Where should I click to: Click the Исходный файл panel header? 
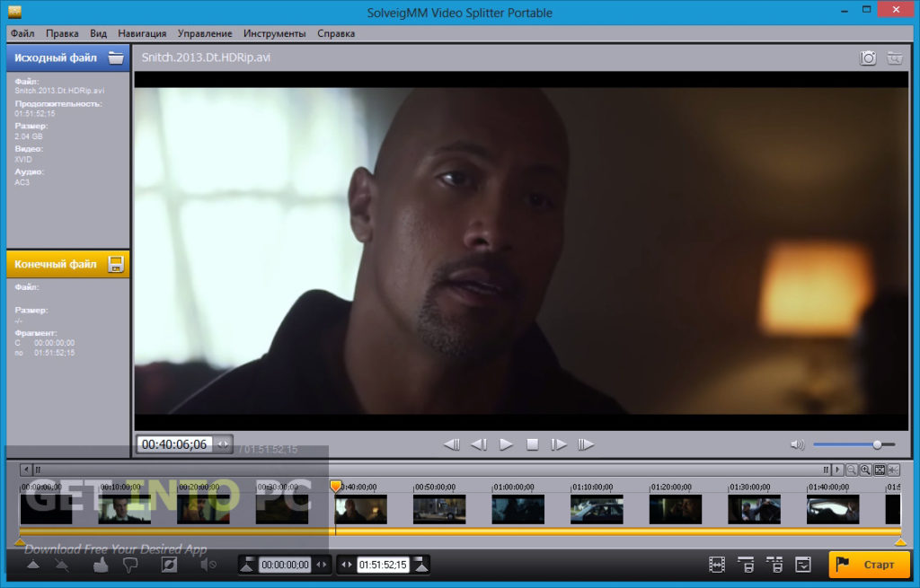coord(68,57)
